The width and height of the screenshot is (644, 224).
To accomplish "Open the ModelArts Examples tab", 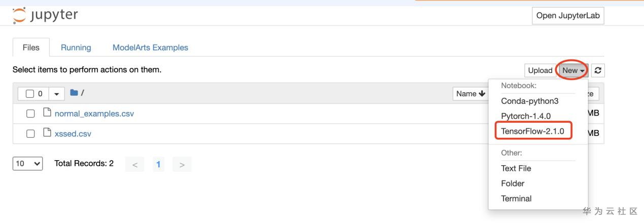I will pos(150,48).
